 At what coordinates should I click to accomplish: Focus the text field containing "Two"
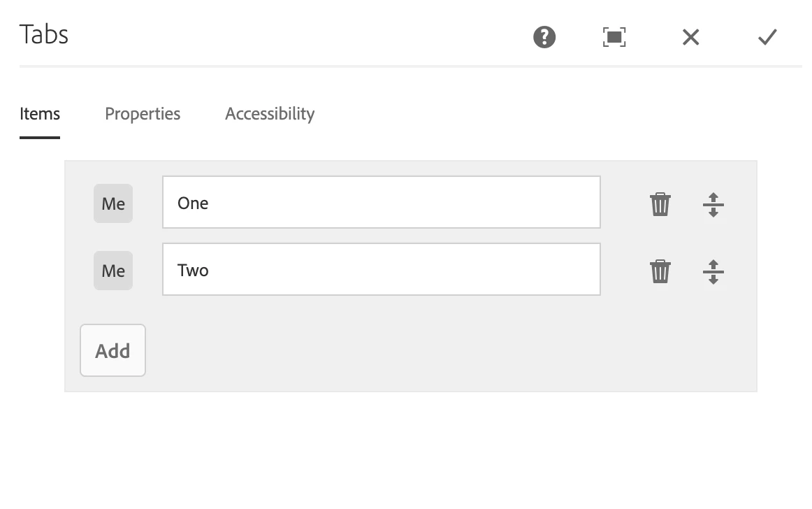pyautogui.click(x=382, y=269)
